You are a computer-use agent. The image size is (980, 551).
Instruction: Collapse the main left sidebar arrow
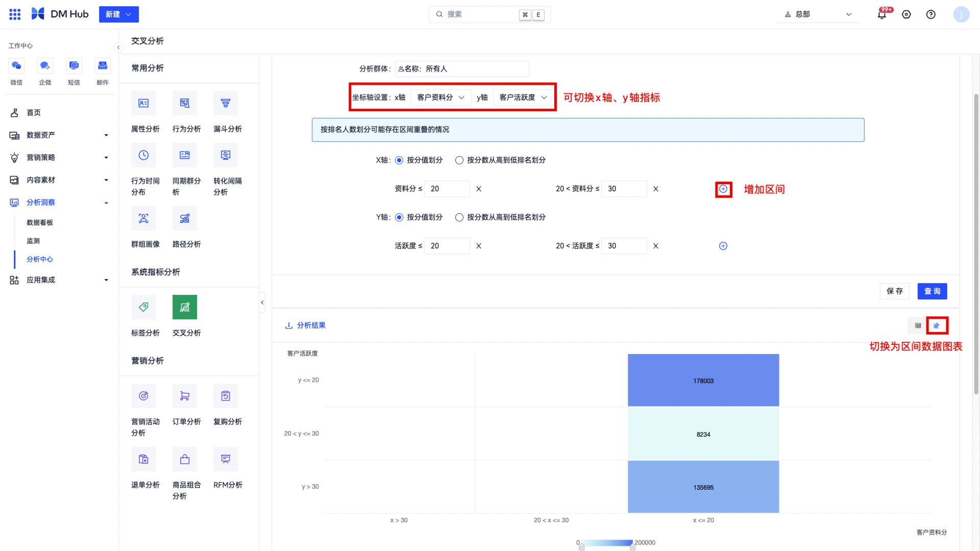tap(118, 47)
